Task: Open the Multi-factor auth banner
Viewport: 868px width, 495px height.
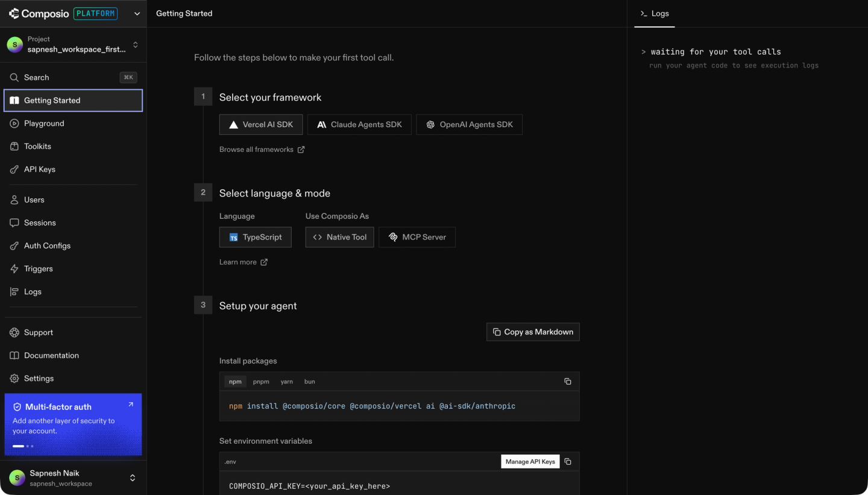Action: click(x=73, y=424)
